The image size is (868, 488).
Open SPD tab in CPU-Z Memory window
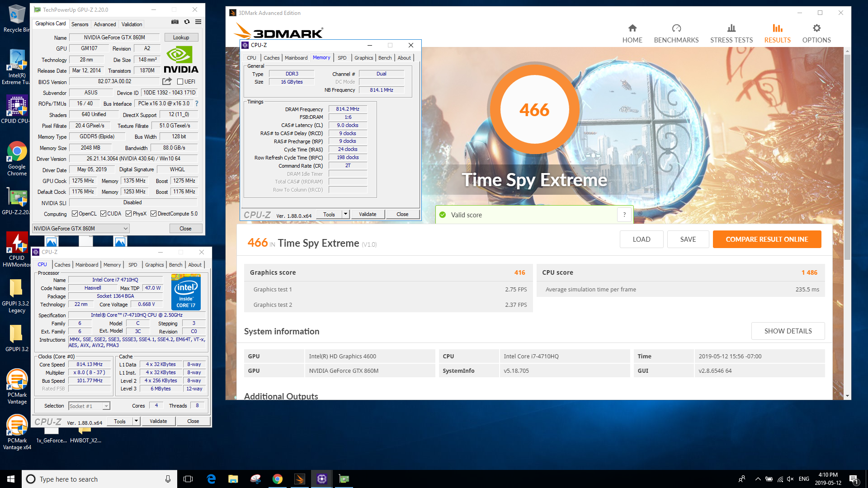pos(342,58)
